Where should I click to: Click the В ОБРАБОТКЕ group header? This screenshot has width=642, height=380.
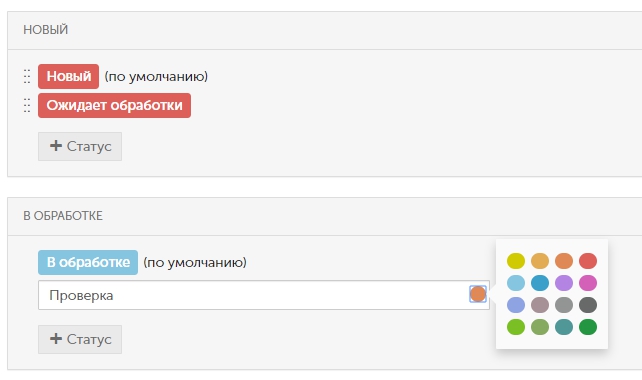63,216
